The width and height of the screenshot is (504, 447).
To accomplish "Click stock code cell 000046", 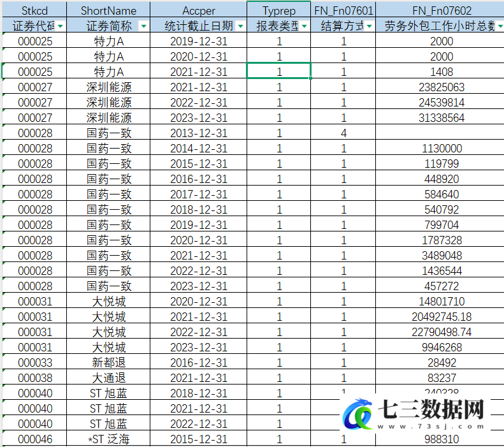I will [x=34, y=439].
